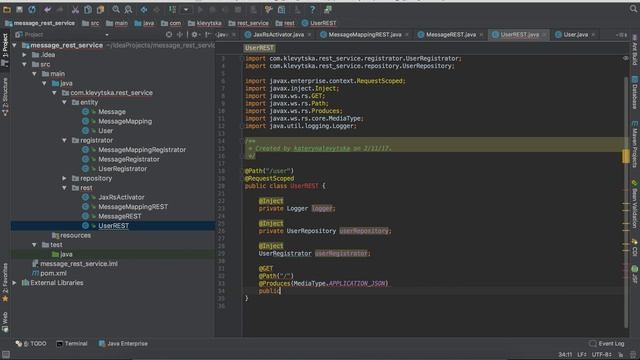Open the Event Log
640x360 pixels.
pos(607,344)
